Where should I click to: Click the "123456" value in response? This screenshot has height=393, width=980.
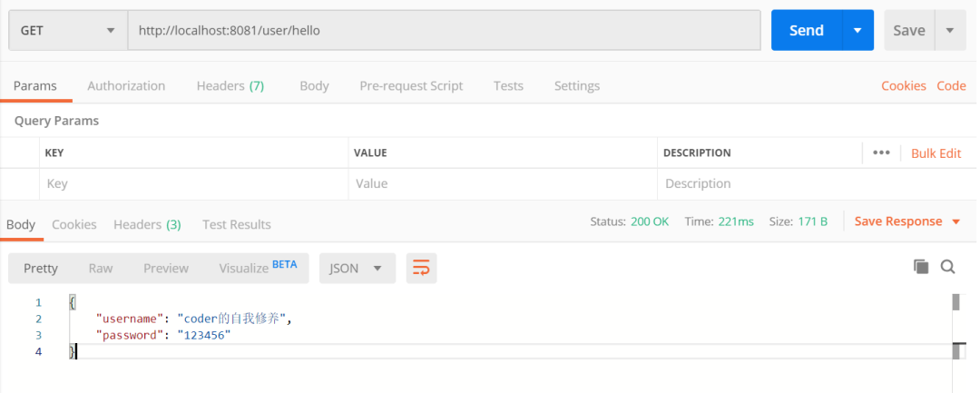click(x=204, y=336)
